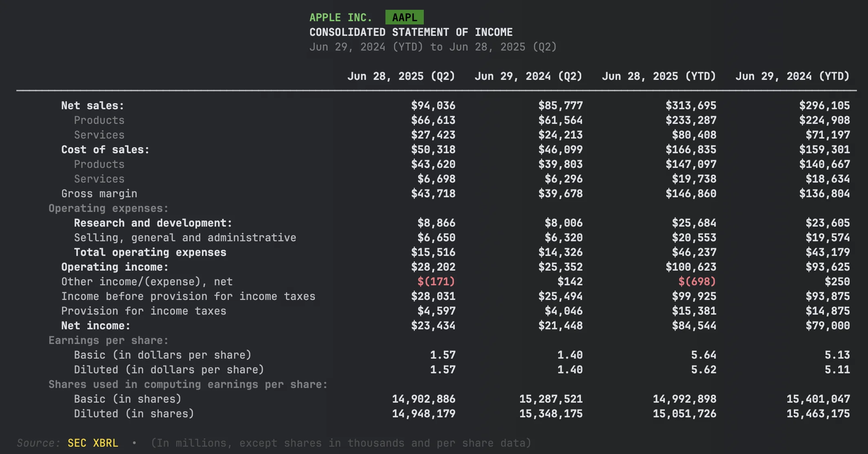Screen dimensions: 868x454
Task: Click the AAPL ticker badge
Action: click(x=404, y=18)
